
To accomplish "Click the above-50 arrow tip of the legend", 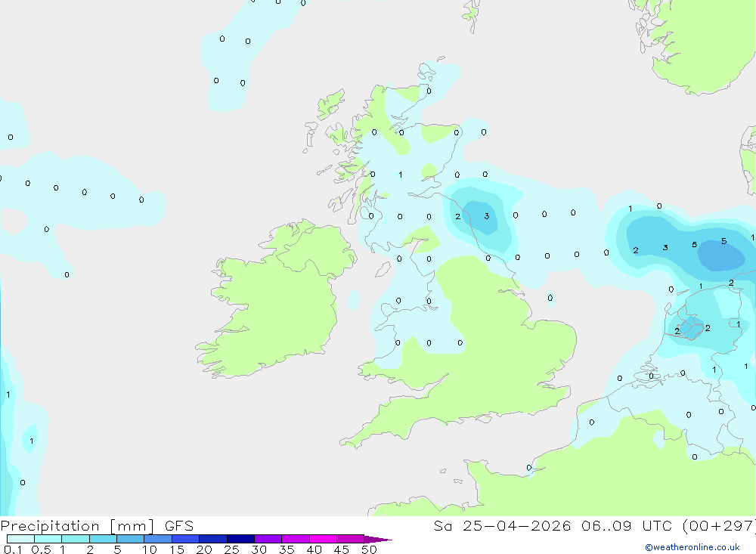I will click(x=379, y=539).
